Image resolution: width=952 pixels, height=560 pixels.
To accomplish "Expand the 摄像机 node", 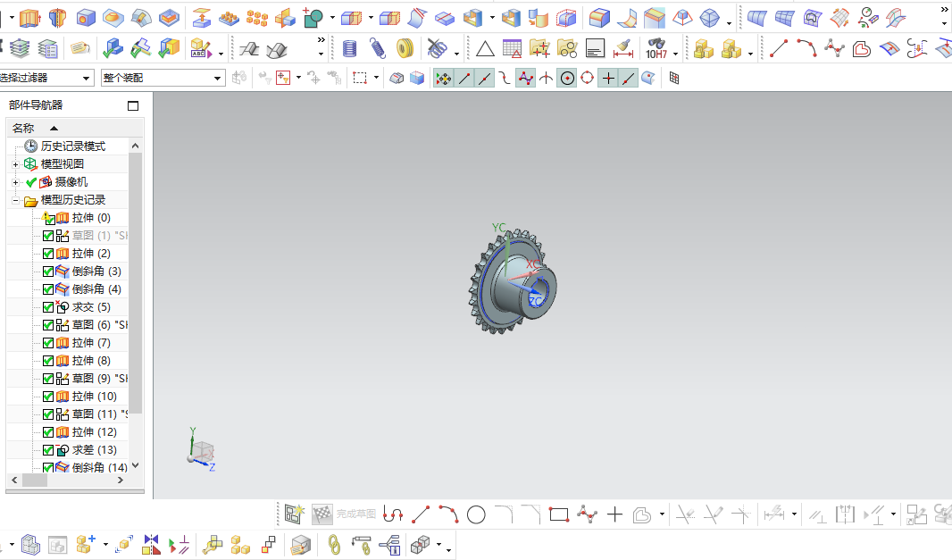I will pos(15,182).
